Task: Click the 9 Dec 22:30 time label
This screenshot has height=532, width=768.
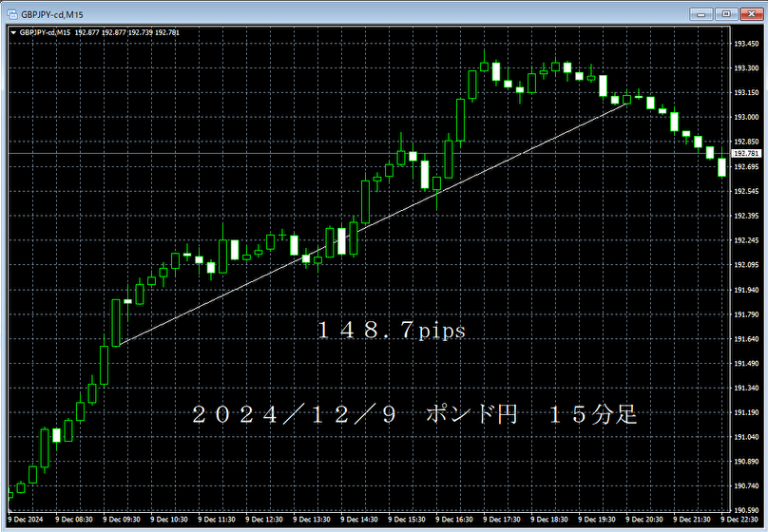Action: pyautogui.click(x=739, y=520)
